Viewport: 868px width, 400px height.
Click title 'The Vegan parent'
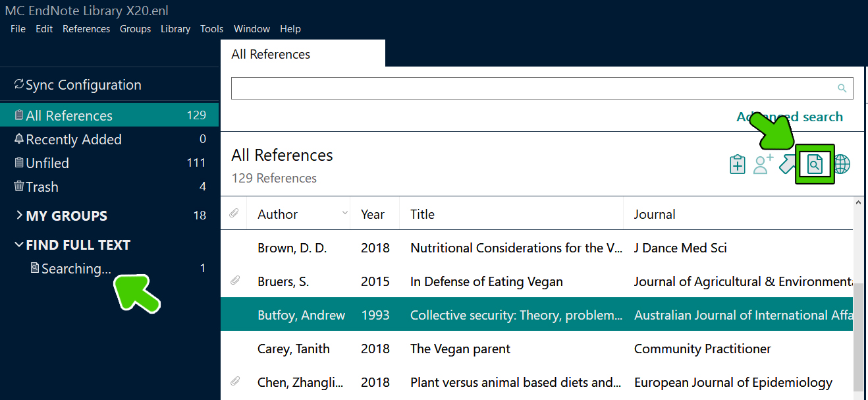[460, 349]
